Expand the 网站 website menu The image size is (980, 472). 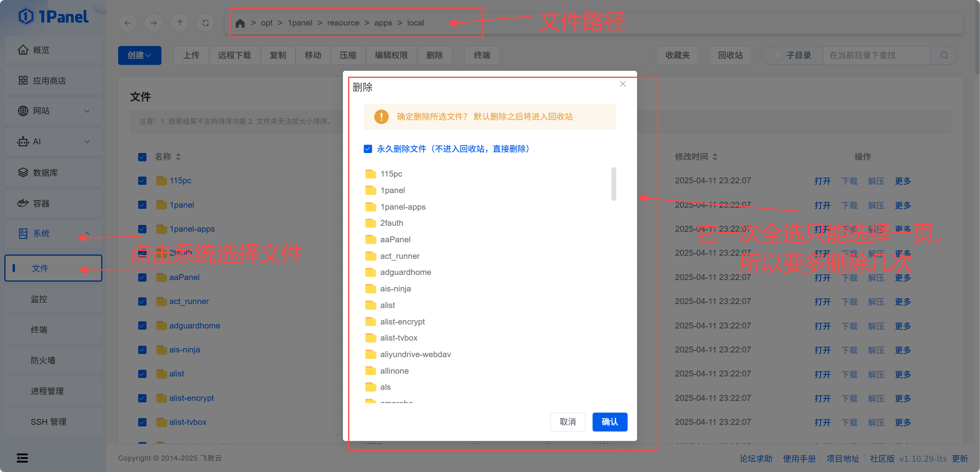click(53, 111)
